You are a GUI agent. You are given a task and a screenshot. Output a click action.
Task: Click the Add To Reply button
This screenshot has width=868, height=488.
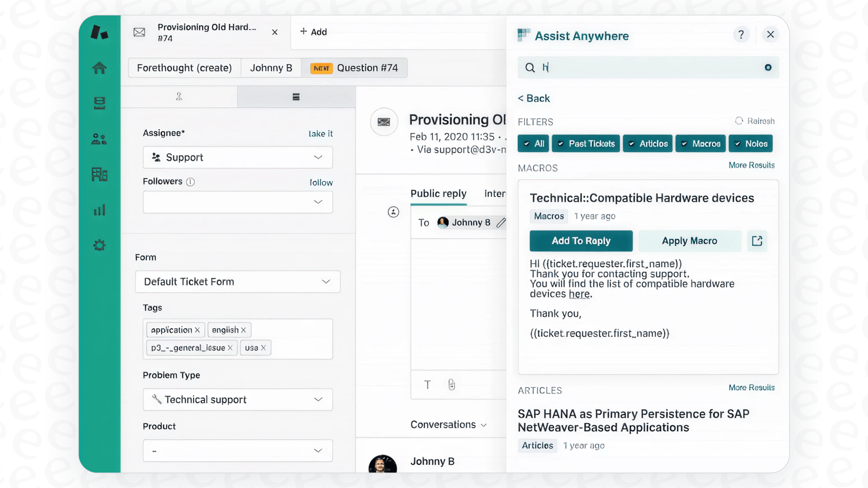(x=581, y=241)
